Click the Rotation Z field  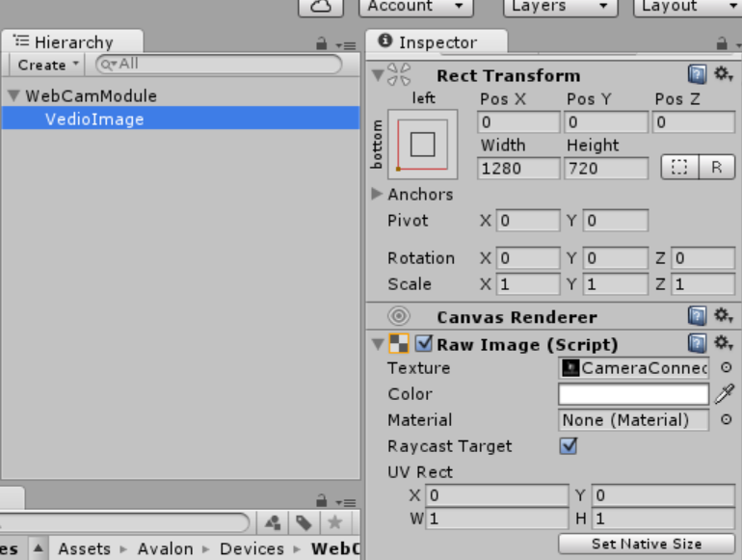702,258
